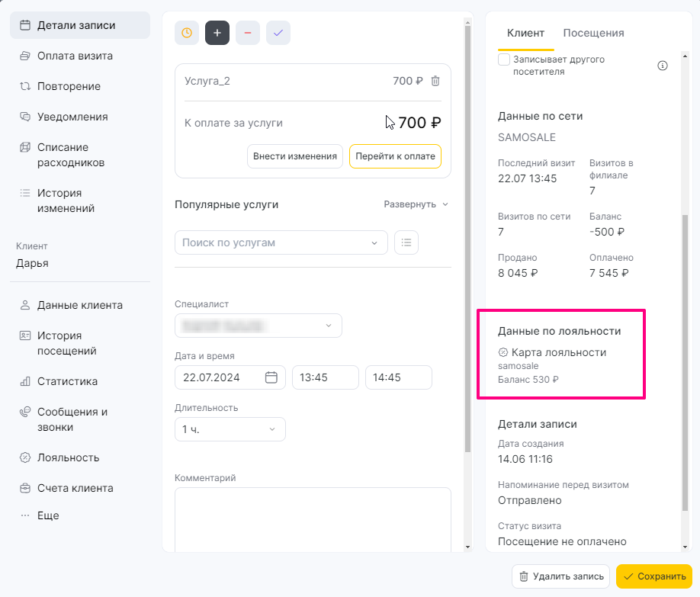Click the balance value -500 ₽
This screenshot has width=700, height=597.
[607, 232]
